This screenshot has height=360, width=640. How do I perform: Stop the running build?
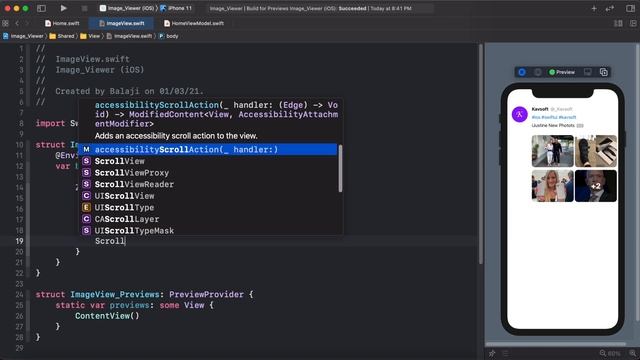click(84, 8)
